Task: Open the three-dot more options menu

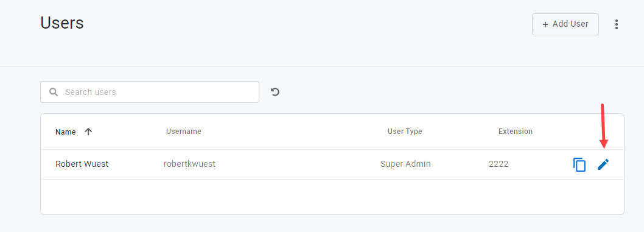Action: click(x=617, y=24)
